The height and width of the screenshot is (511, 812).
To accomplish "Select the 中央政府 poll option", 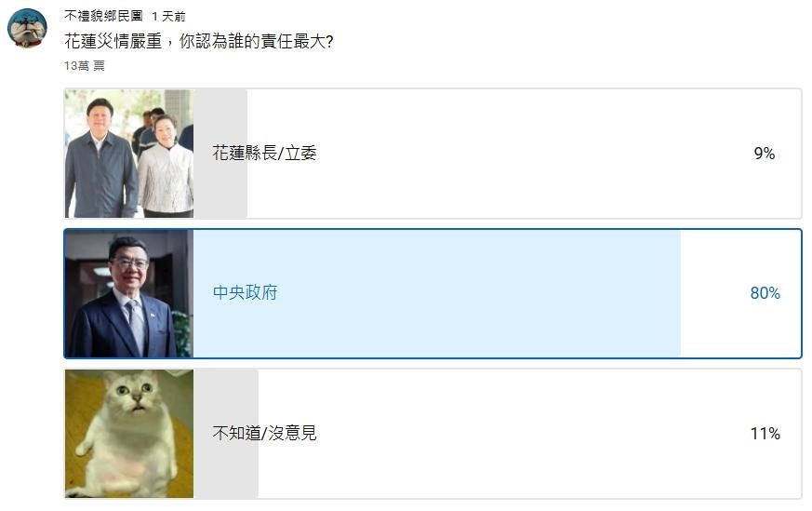I will 433,293.
